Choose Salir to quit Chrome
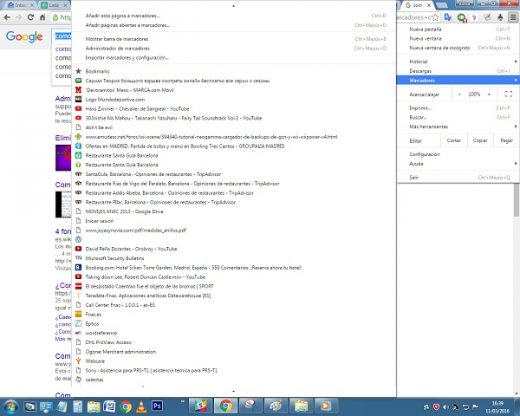This screenshot has width=520, height=416. [x=458, y=177]
